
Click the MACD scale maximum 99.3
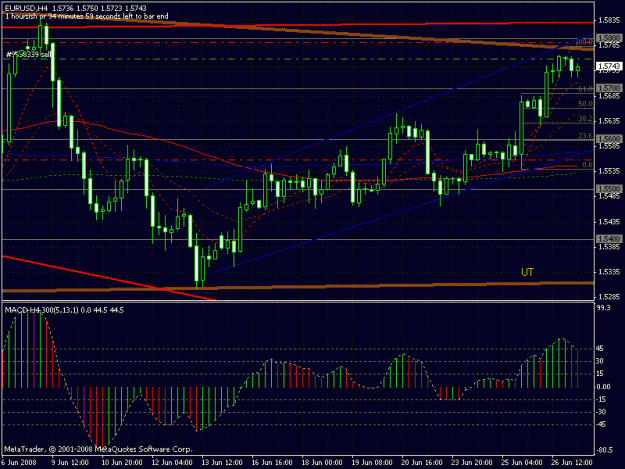(603, 308)
